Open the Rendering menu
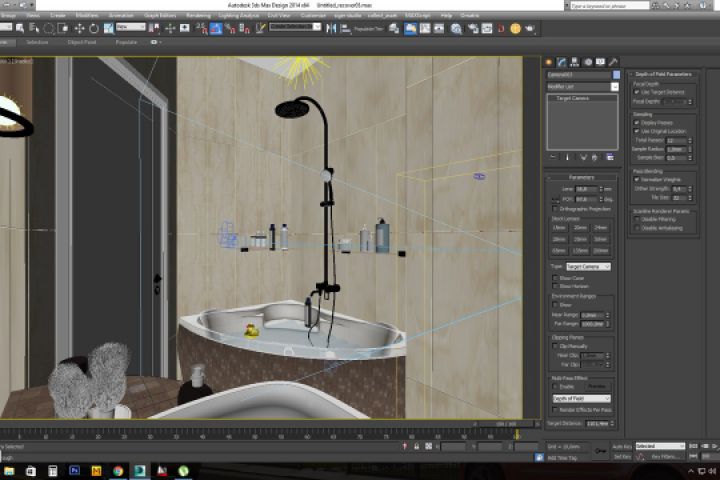This screenshot has height=480, width=720. point(198,16)
